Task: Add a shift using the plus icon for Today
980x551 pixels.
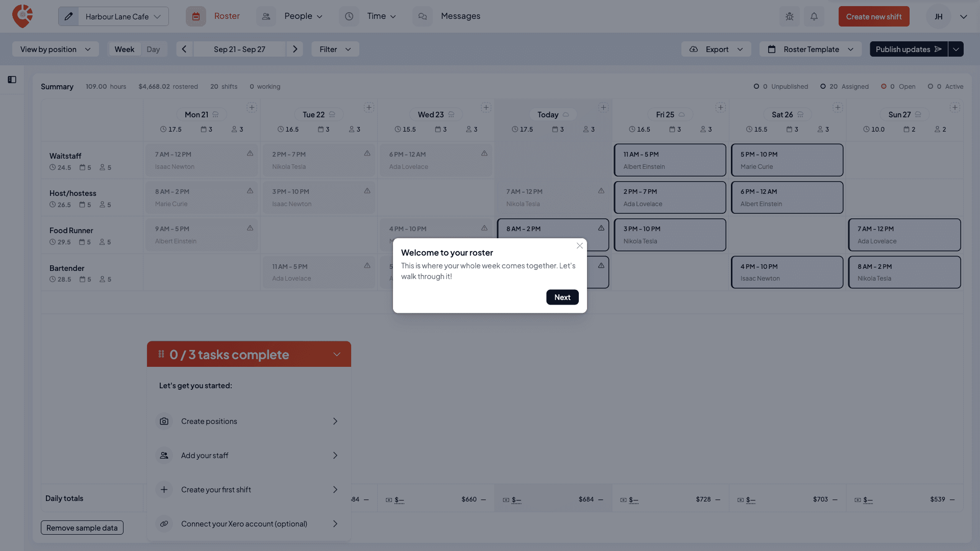Action: [x=603, y=107]
